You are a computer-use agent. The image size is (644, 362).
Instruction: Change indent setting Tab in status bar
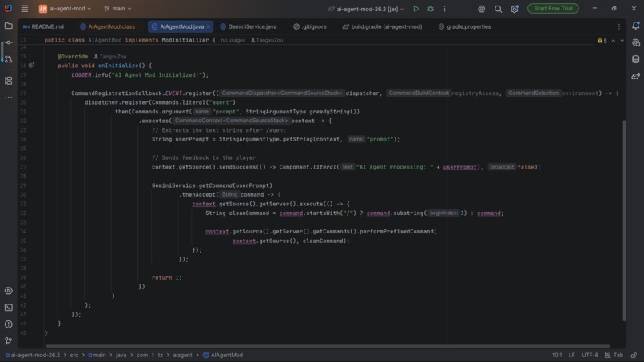click(x=614, y=355)
